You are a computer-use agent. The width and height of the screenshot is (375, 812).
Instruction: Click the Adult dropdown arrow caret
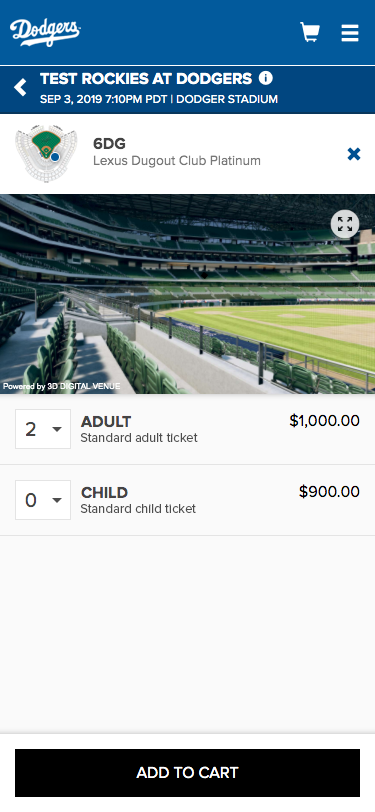pos(57,429)
